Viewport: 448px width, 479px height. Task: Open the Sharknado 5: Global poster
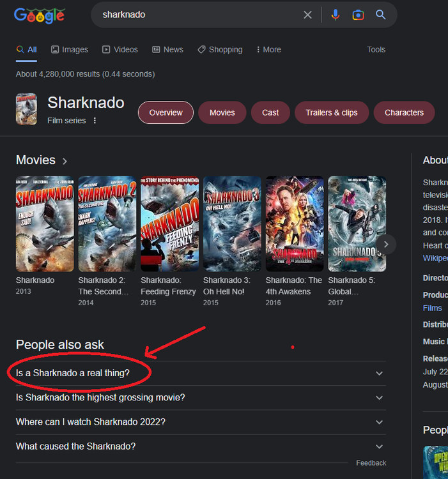[x=357, y=224]
